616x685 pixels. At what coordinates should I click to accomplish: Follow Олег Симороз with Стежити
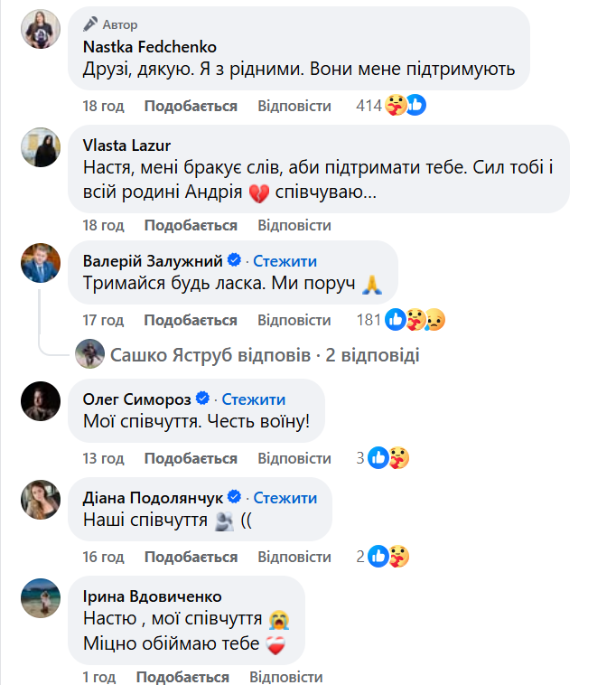click(254, 399)
